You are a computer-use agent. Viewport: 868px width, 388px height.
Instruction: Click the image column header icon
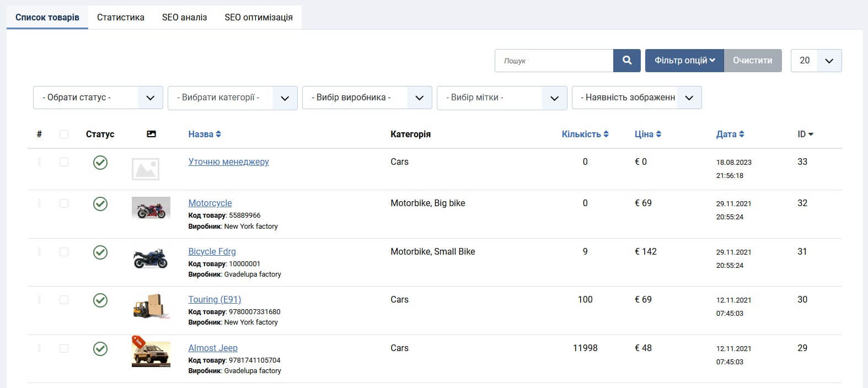pyautogui.click(x=151, y=134)
